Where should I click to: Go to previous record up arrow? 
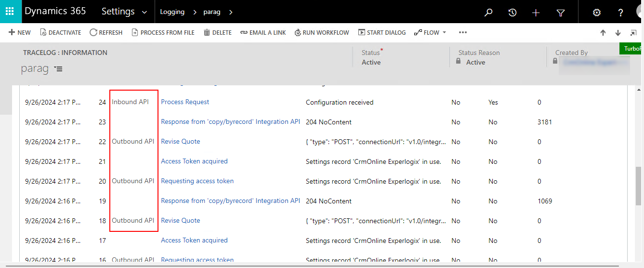tap(603, 33)
